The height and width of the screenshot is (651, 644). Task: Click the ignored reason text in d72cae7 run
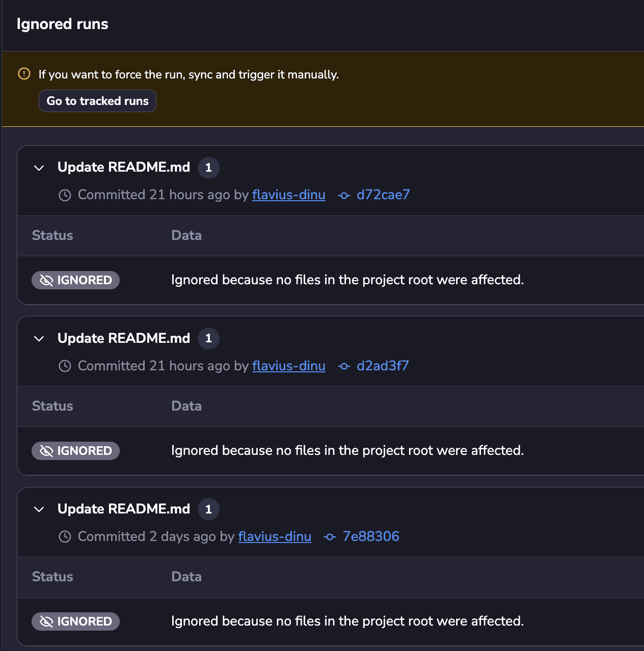(347, 280)
